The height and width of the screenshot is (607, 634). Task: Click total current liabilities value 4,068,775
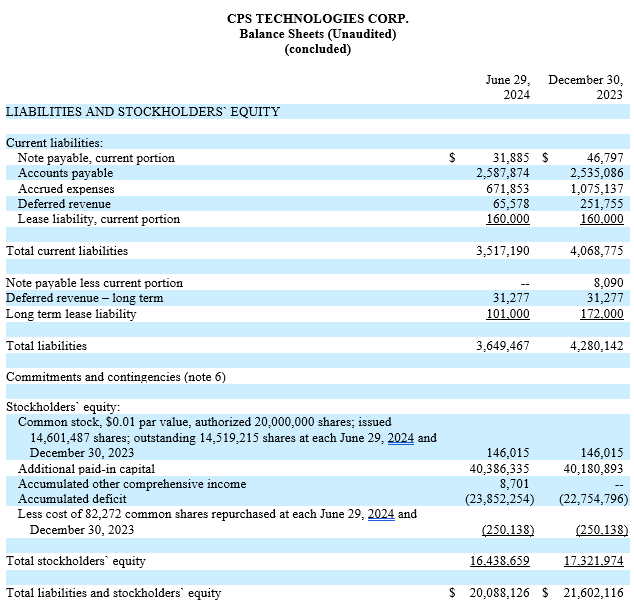click(597, 251)
